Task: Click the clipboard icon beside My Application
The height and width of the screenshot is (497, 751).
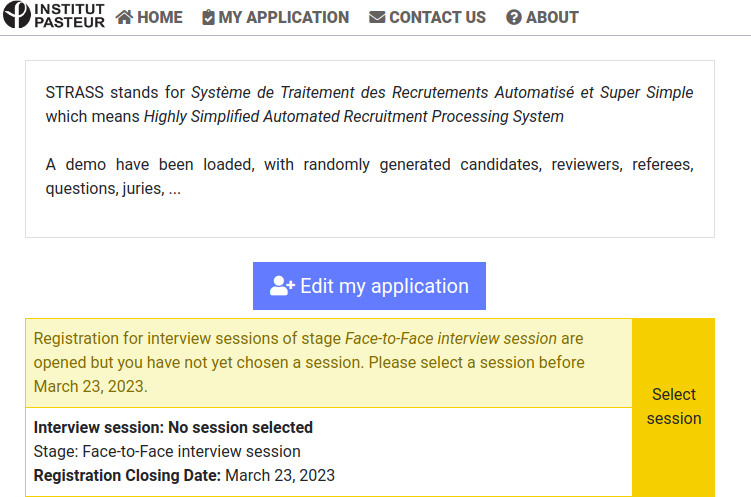Action: pos(208,17)
